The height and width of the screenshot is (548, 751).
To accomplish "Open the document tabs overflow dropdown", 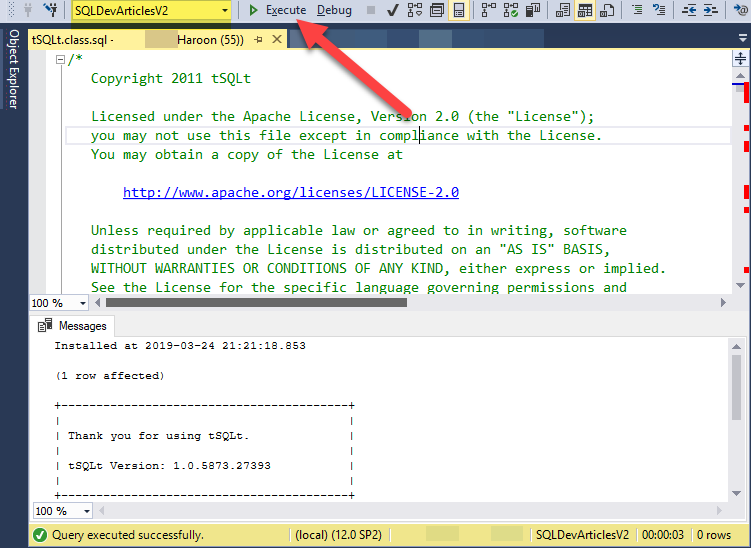I will [x=742, y=38].
